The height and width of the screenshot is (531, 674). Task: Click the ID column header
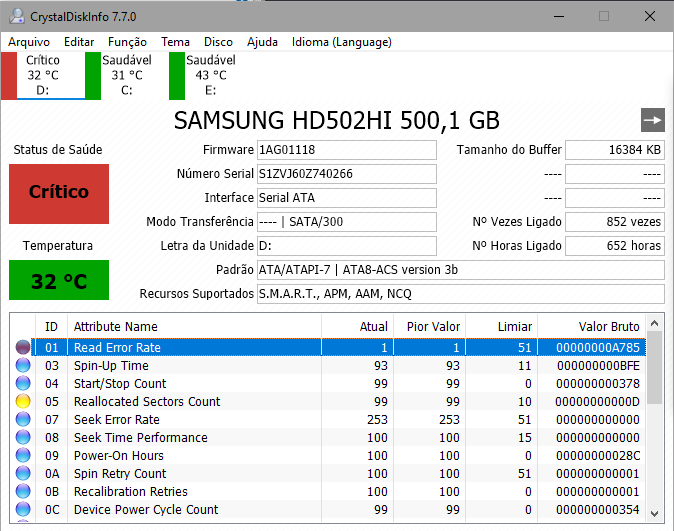tap(51, 327)
